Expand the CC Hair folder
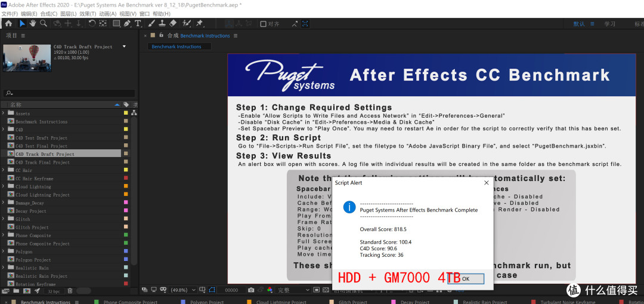 pyautogui.click(x=4, y=170)
